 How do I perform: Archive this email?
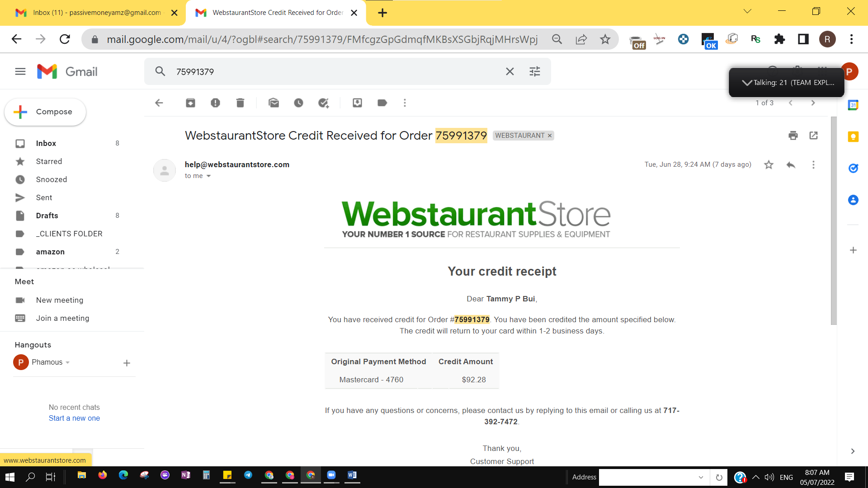point(190,103)
